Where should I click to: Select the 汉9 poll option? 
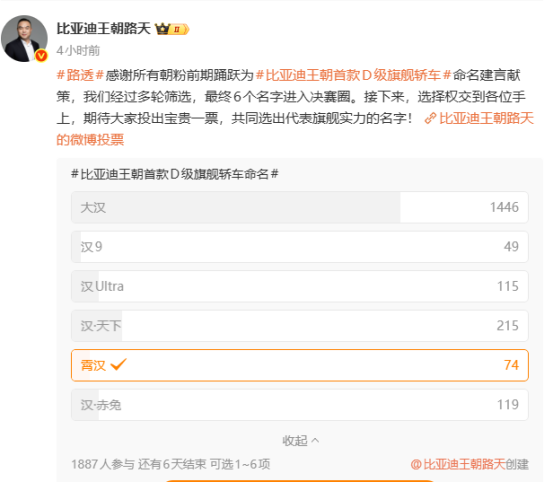pos(300,247)
